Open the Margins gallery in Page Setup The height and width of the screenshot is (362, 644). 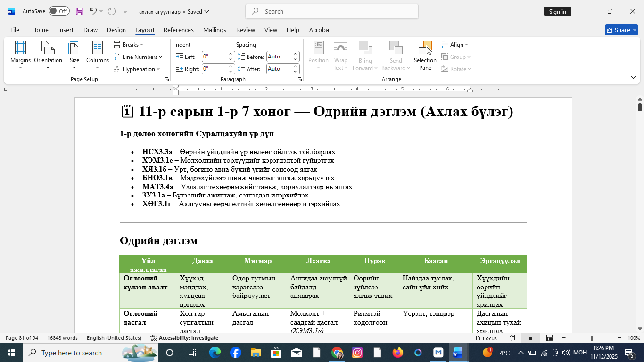coord(20,55)
